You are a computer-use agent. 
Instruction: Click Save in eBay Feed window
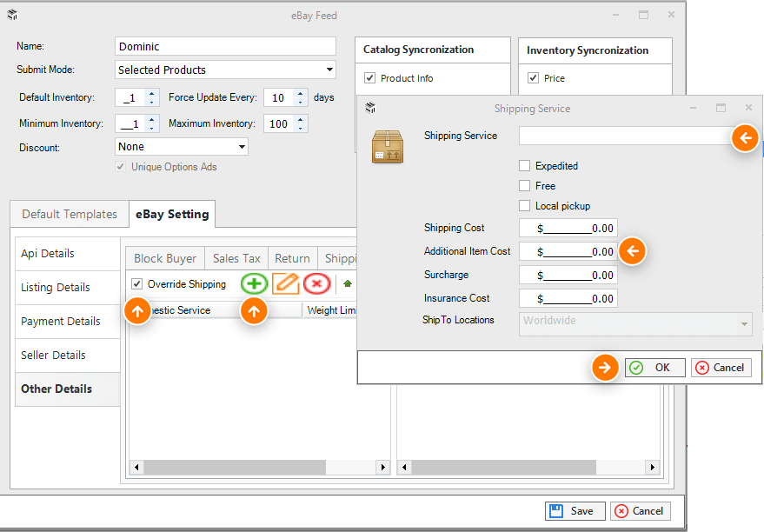pyautogui.click(x=575, y=511)
